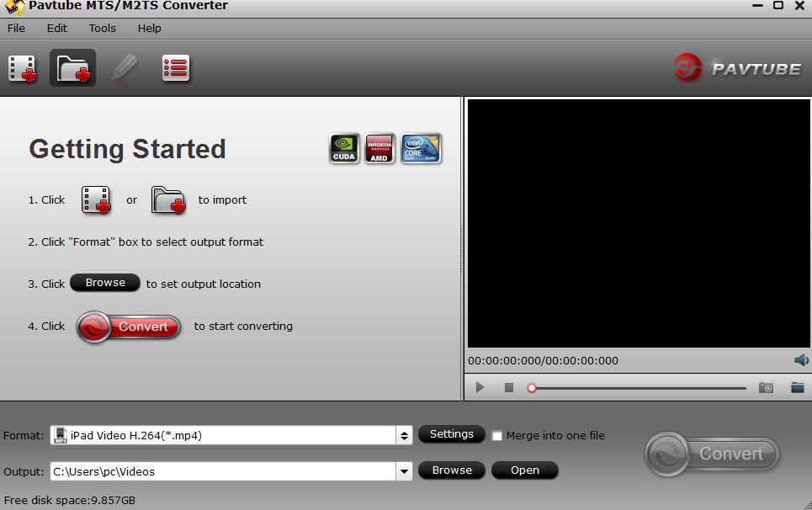Click the black video preview area
Viewport: 812px width, 510px height.
[x=639, y=223]
